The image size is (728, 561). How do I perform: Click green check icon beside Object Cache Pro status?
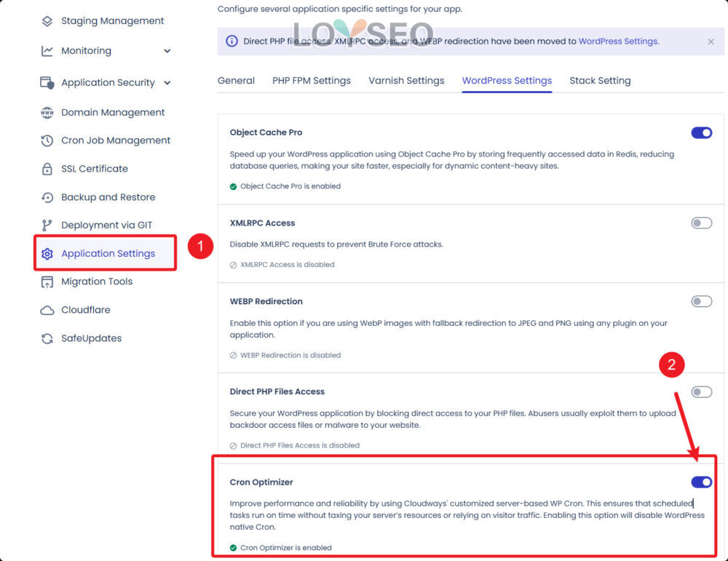233,186
